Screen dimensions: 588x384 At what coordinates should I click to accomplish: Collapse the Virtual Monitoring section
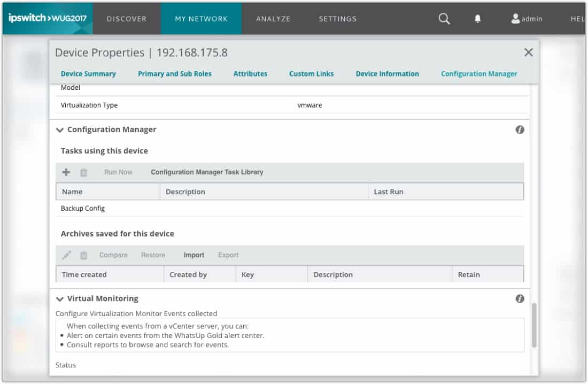(x=60, y=299)
